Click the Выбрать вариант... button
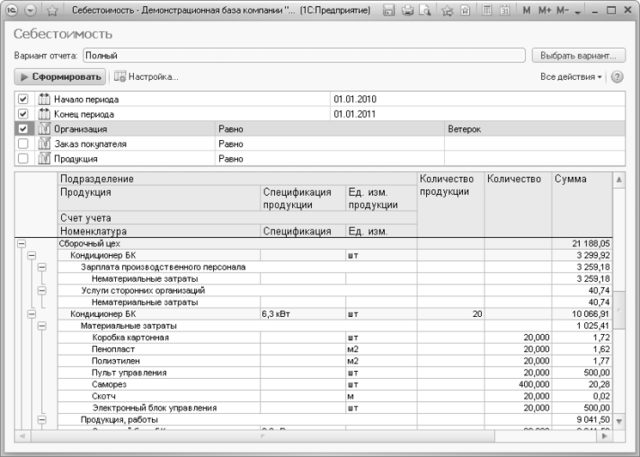The image size is (640, 457). [x=578, y=55]
